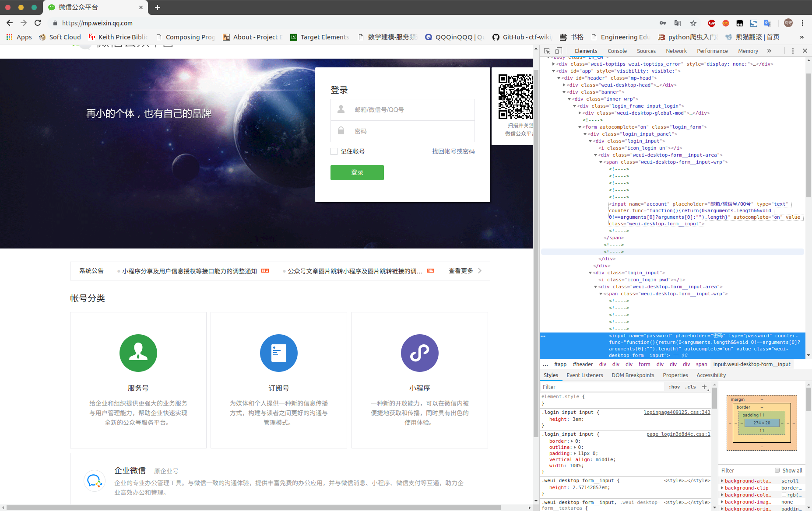Bookmark this page with the star icon

[x=693, y=23]
